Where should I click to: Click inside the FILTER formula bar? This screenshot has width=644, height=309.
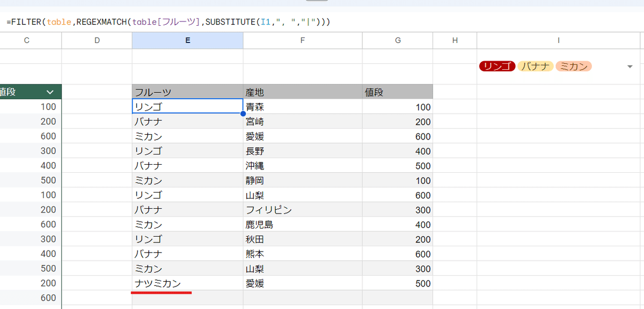[x=322, y=23]
